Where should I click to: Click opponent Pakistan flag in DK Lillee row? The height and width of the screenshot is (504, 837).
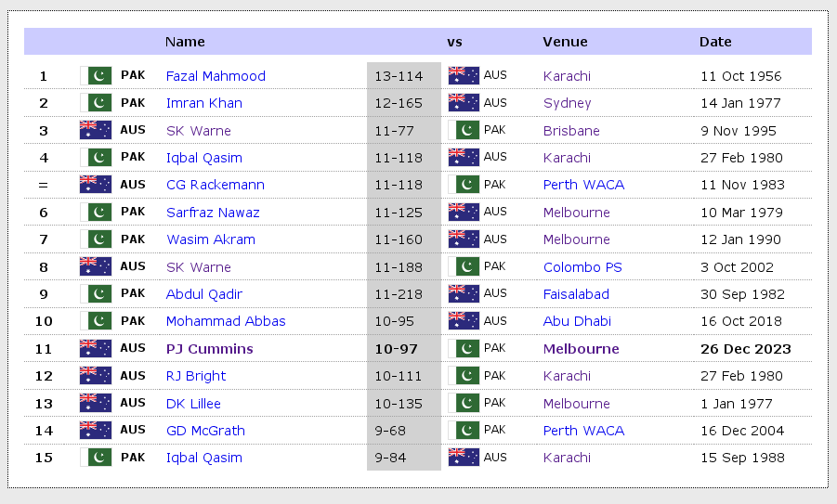pyautogui.click(x=464, y=403)
